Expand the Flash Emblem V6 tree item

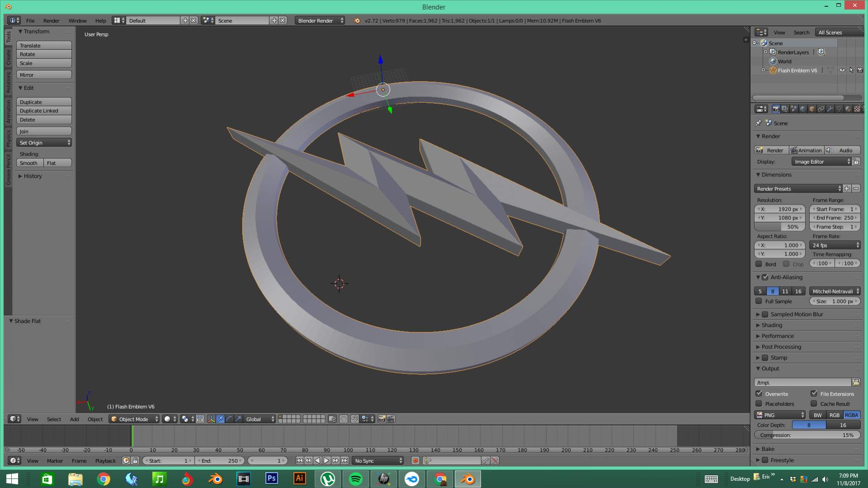[x=764, y=71]
